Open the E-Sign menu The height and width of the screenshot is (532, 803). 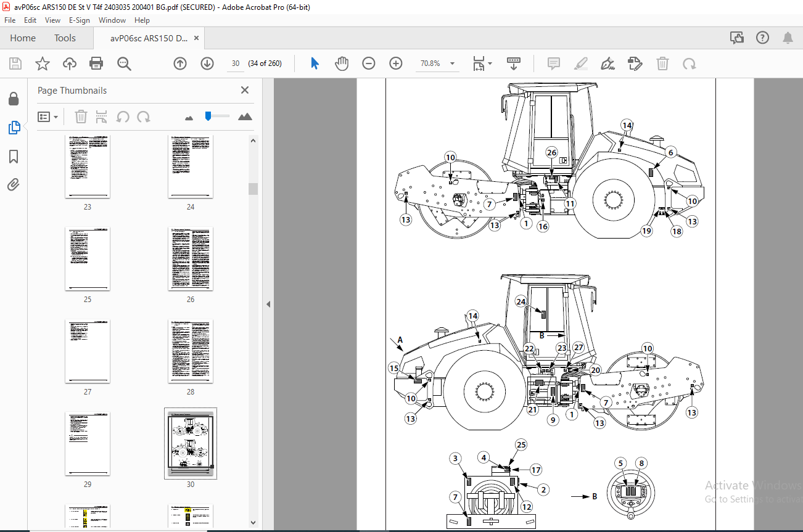tap(80, 20)
